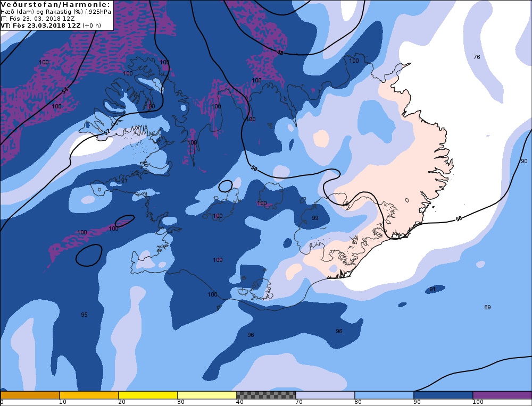Click the humidity value '95' on the map
The height and width of the screenshot is (406, 532).
coord(84,315)
